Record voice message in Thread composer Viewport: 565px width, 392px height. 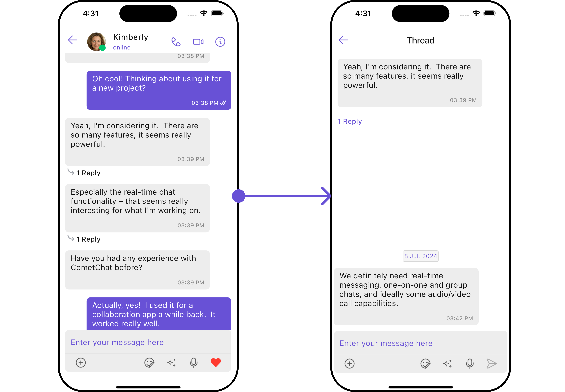tap(470, 363)
